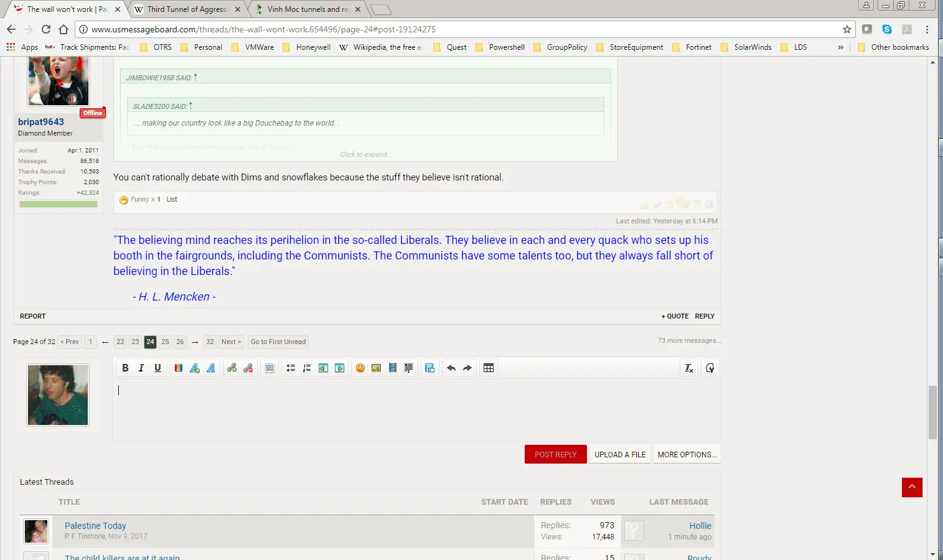The width and height of the screenshot is (943, 560).
Task: Toggle italic formatting in the reply editor
Action: [141, 368]
